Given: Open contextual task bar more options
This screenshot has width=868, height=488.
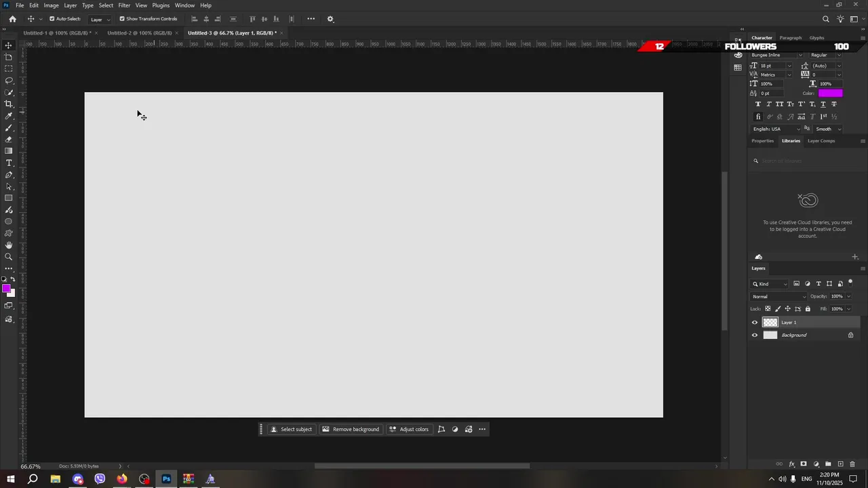Looking at the screenshot, I should 482,429.
